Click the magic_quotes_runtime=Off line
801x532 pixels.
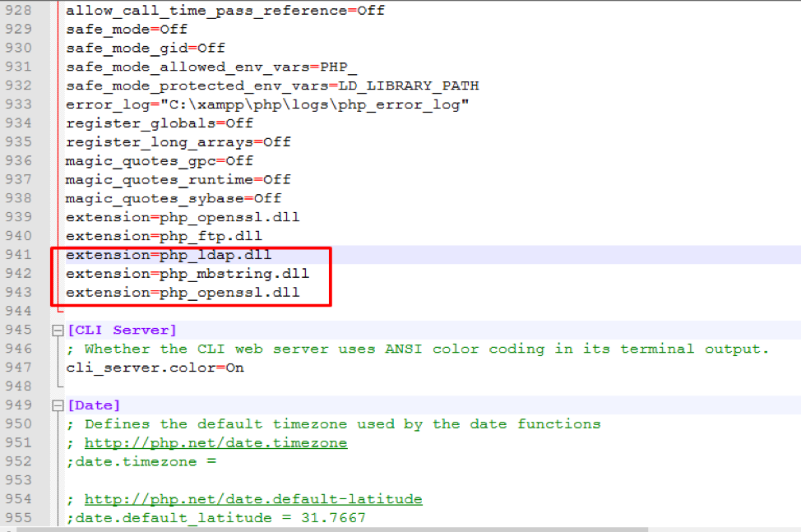[178, 180]
